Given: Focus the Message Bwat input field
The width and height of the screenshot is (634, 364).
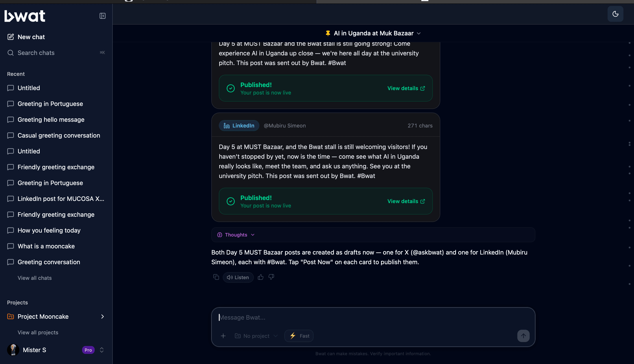Looking at the screenshot, I should click(373, 317).
